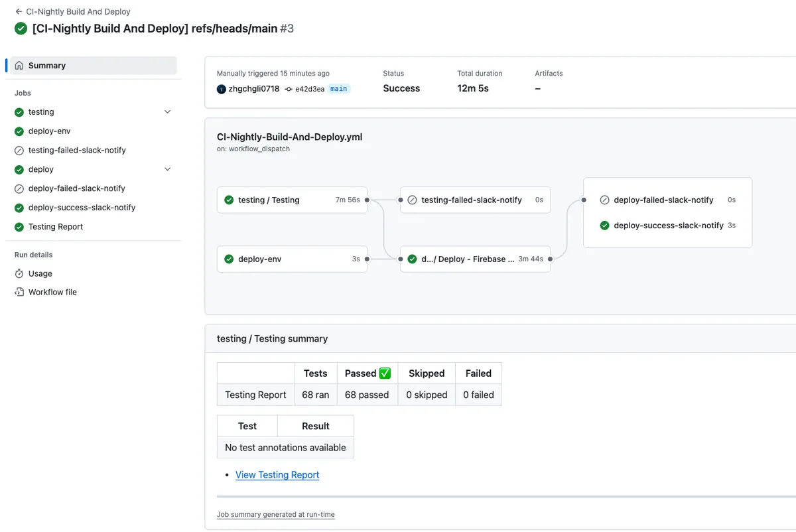Screen dimensions: 796x532
Task: Open the Summary tab
Action: [x=47, y=66]
